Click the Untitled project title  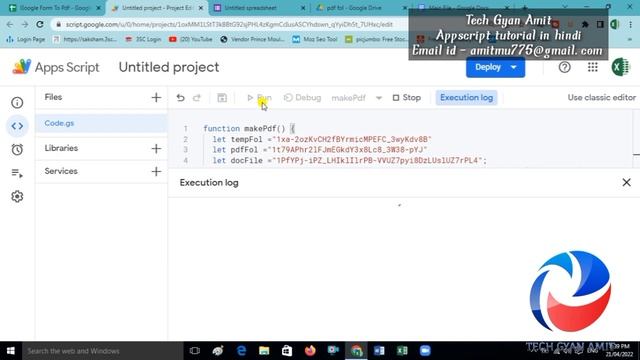(x=169, y=67)
